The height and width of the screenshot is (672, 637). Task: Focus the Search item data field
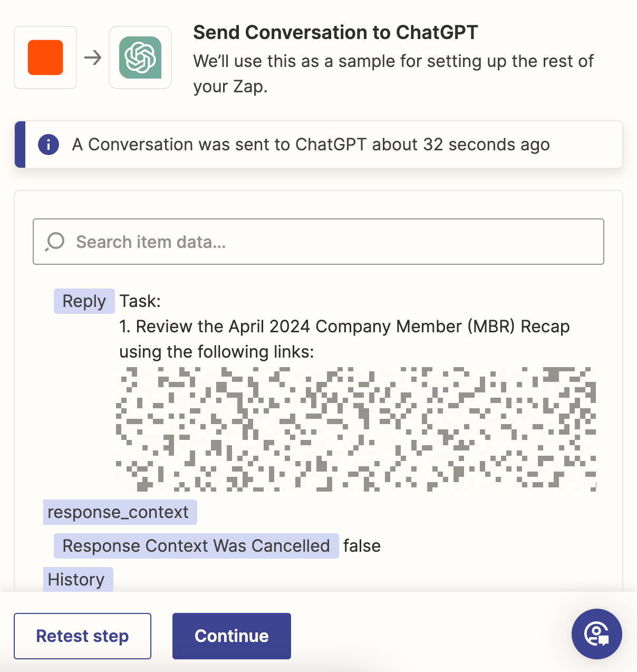point(318,242)
